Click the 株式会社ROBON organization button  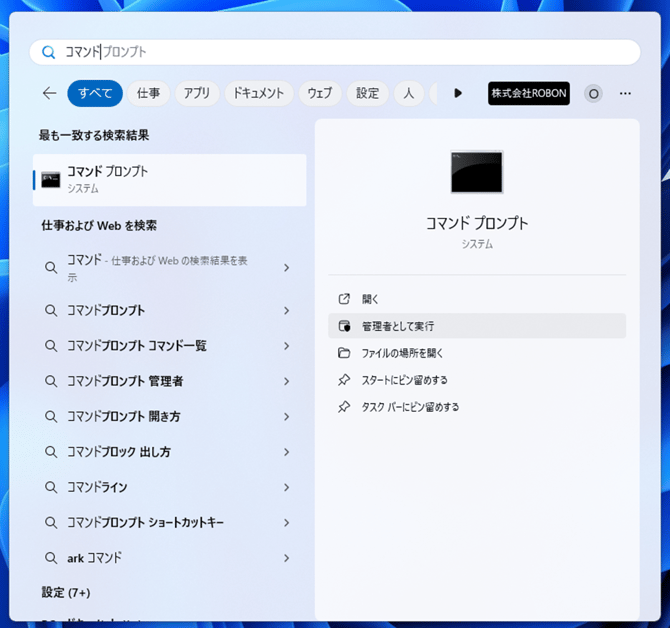tap(528, 93)
